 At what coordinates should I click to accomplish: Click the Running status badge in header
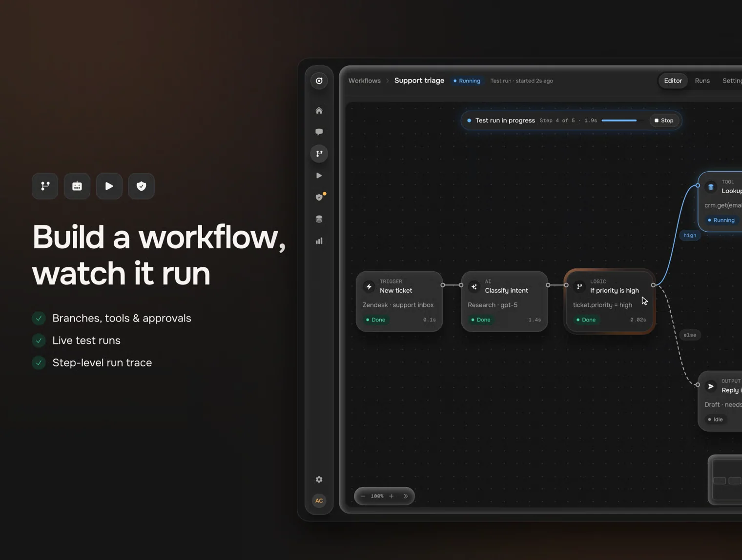[x=467, y=81]
